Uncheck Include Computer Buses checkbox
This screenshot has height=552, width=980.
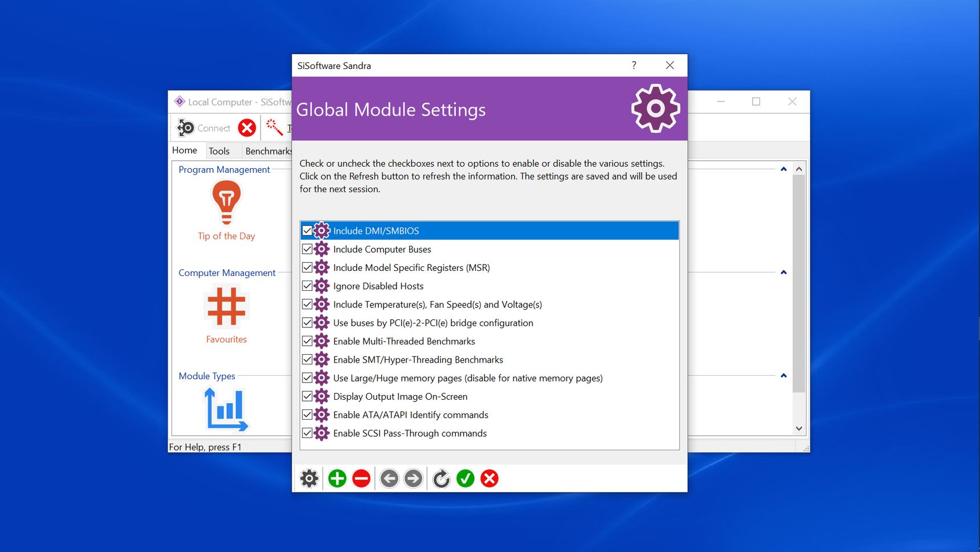307,249
